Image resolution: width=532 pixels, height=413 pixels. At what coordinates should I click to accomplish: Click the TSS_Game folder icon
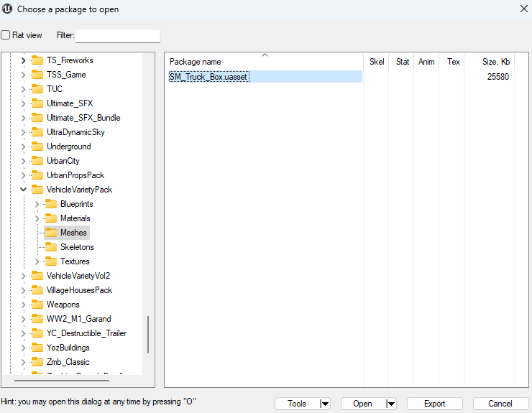(37, 75)
